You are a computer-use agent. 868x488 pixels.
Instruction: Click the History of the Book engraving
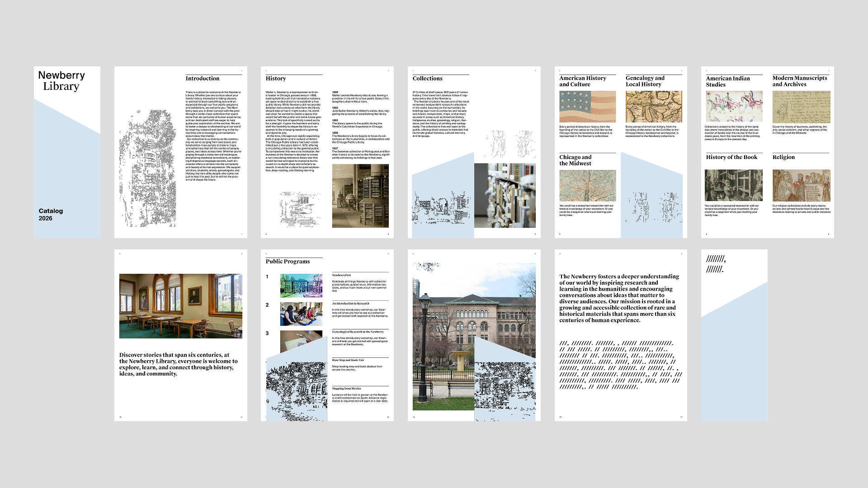[733, 185]
